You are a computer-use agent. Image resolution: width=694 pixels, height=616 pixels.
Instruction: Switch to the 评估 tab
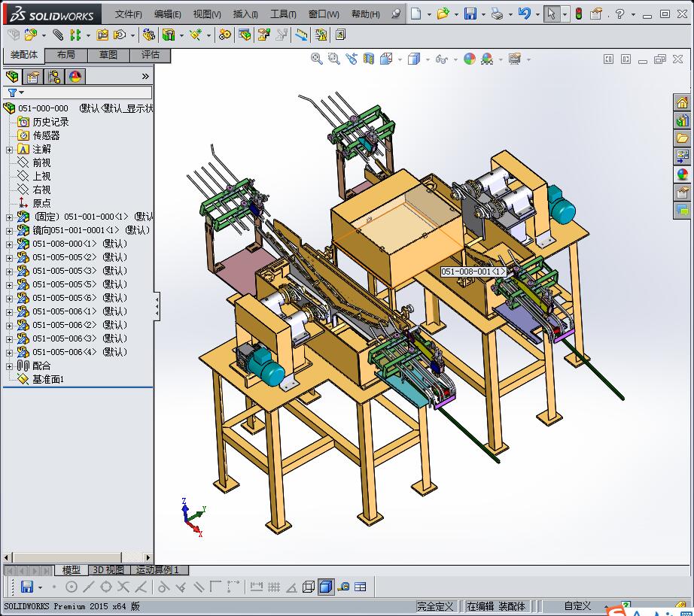[x=151, y=55]
